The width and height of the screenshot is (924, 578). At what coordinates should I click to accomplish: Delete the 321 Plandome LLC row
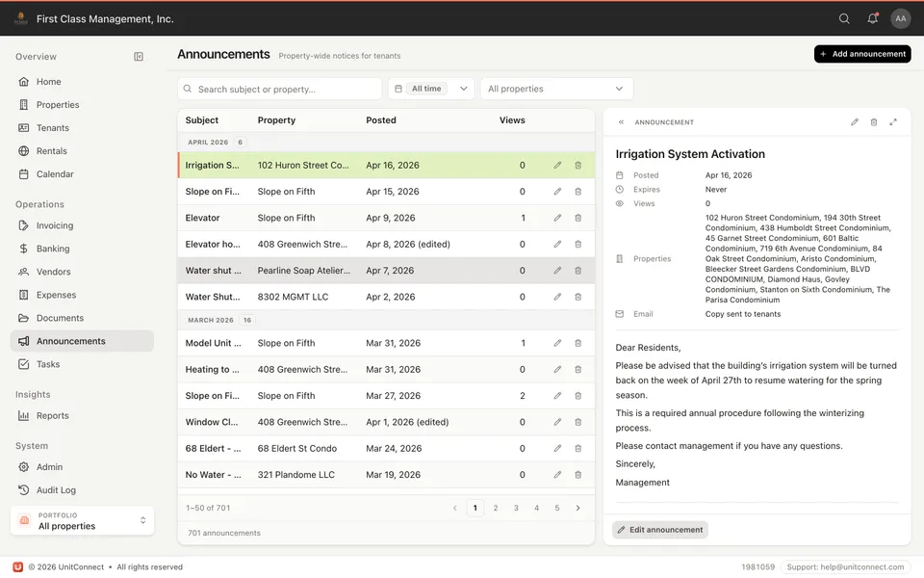(578, 475)
